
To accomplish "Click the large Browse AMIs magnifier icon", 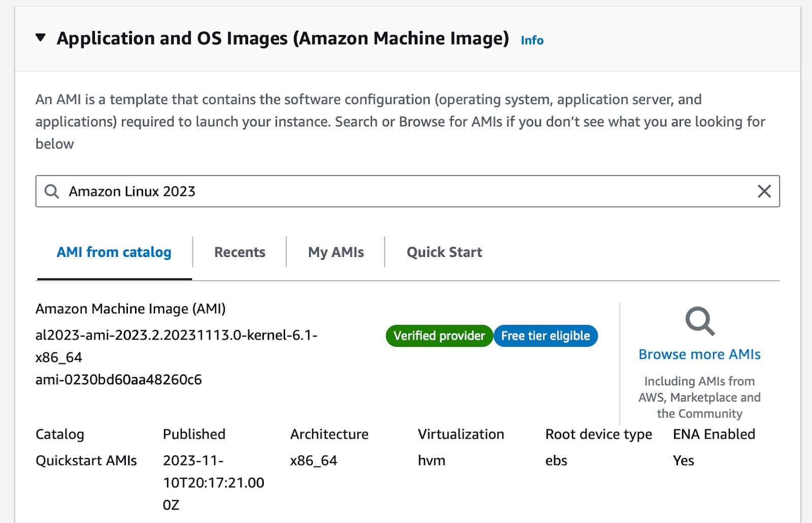I will [700, 321].
